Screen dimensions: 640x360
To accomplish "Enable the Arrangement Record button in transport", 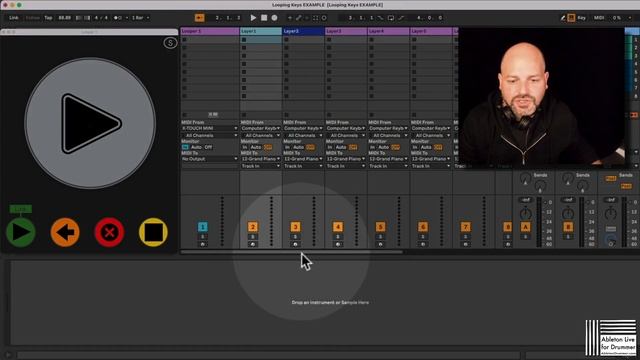I will coord(275,18).
